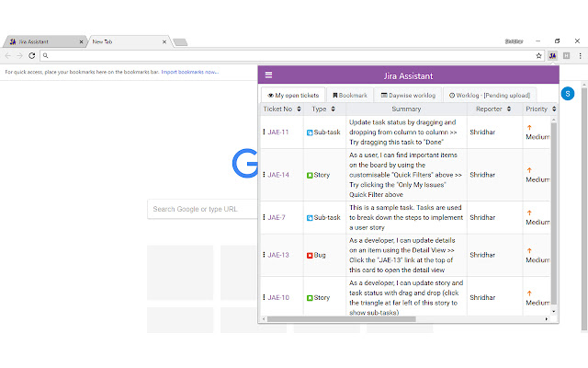Open row options dots for JAE-14
Image resolution: width=588 pixels, height=368 pixels.
click(x=264, y=175)
